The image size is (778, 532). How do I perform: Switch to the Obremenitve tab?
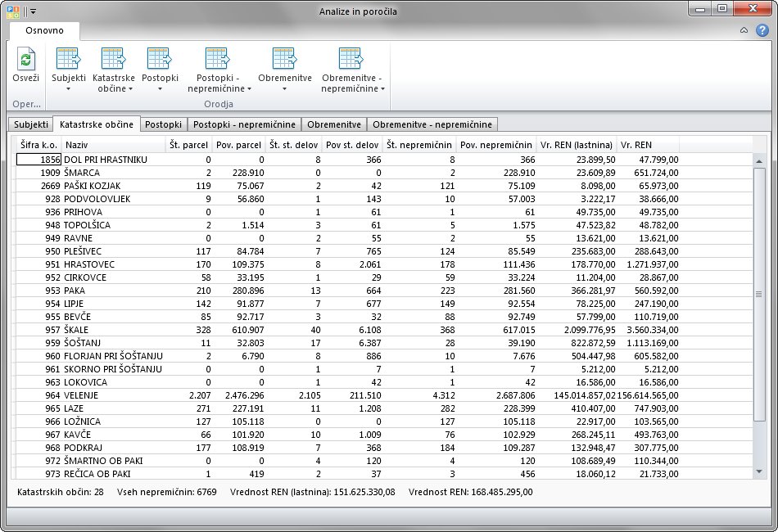coord(334,124)
